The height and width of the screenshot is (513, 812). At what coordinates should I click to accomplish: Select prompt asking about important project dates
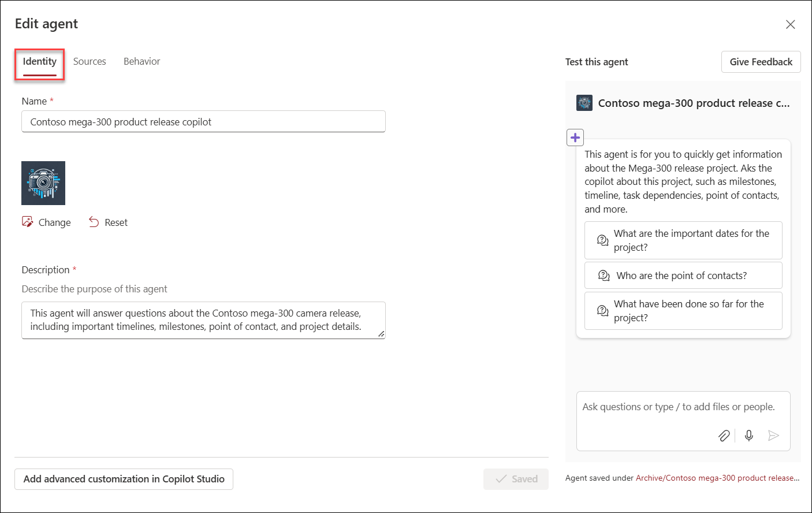(x=683, y=240)
